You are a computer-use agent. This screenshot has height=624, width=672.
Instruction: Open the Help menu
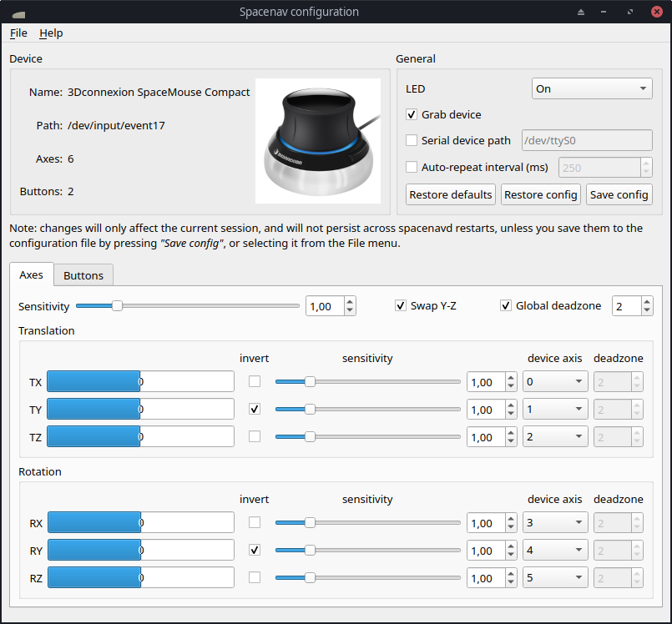coord(51,33)
